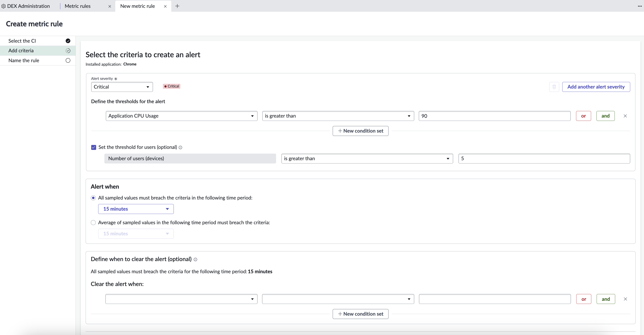Open the threshold is greater than operator dropdown
Viewport: 644px width, 335px height.
[338, 116]
